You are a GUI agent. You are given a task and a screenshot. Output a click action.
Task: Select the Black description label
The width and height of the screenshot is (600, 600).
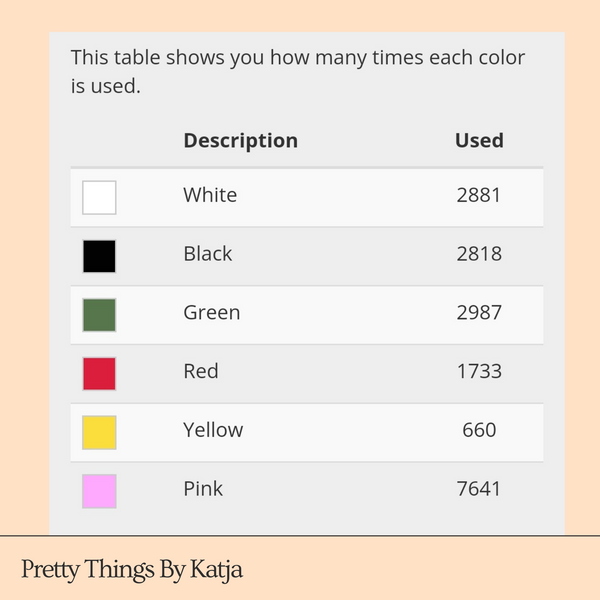pyautogui.click(x=207, y=254)
